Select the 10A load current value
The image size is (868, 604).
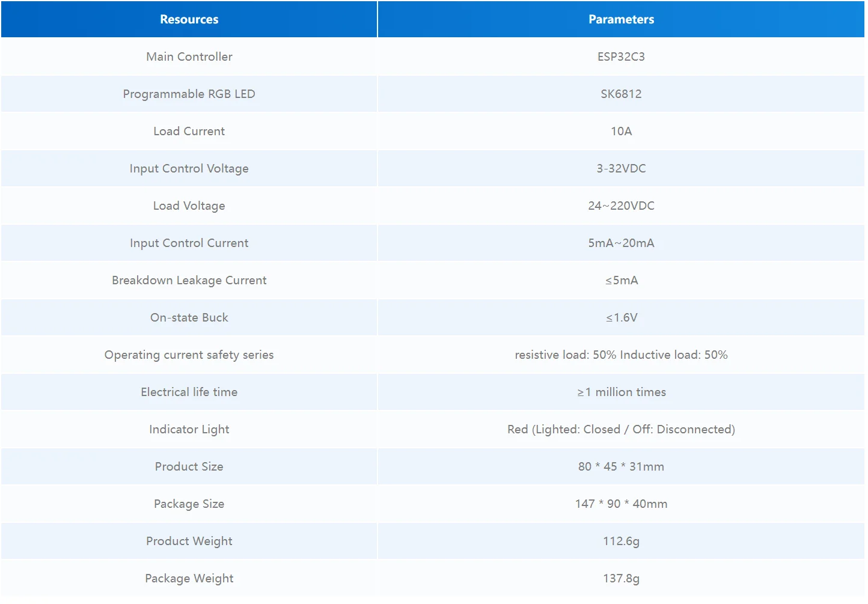(621, 131)
